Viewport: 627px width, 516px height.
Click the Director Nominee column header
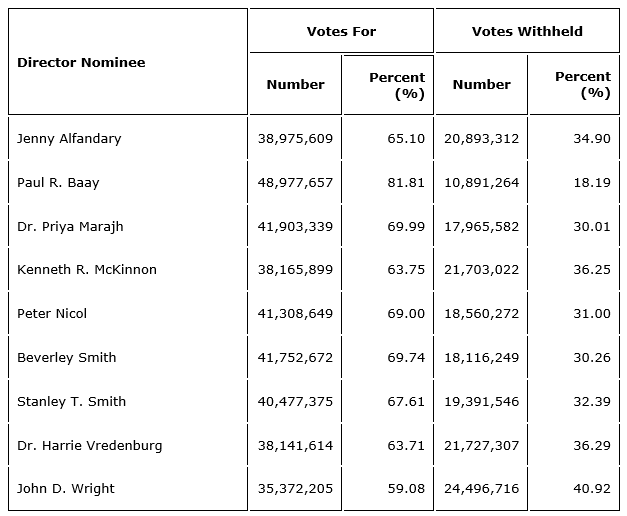pos(81,62)
